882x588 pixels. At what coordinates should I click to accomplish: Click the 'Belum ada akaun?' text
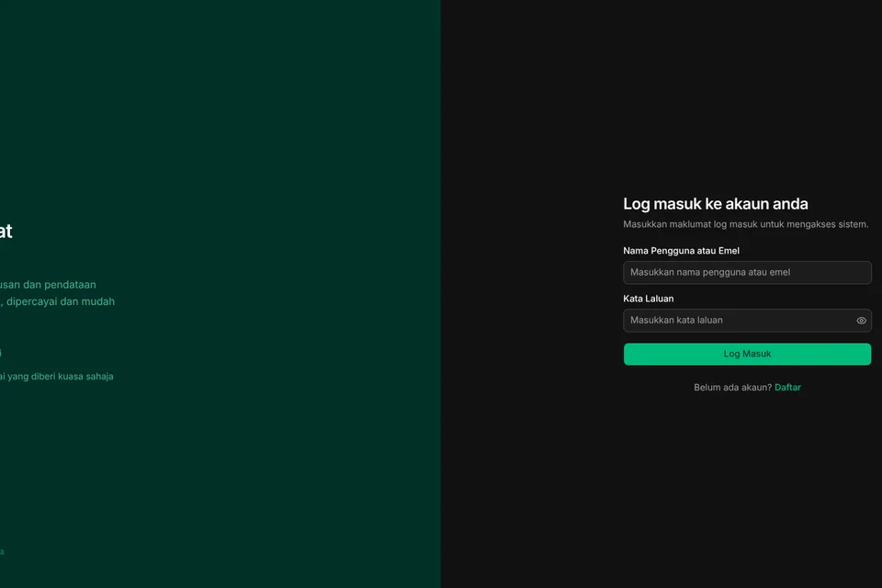tap(732, 388)
